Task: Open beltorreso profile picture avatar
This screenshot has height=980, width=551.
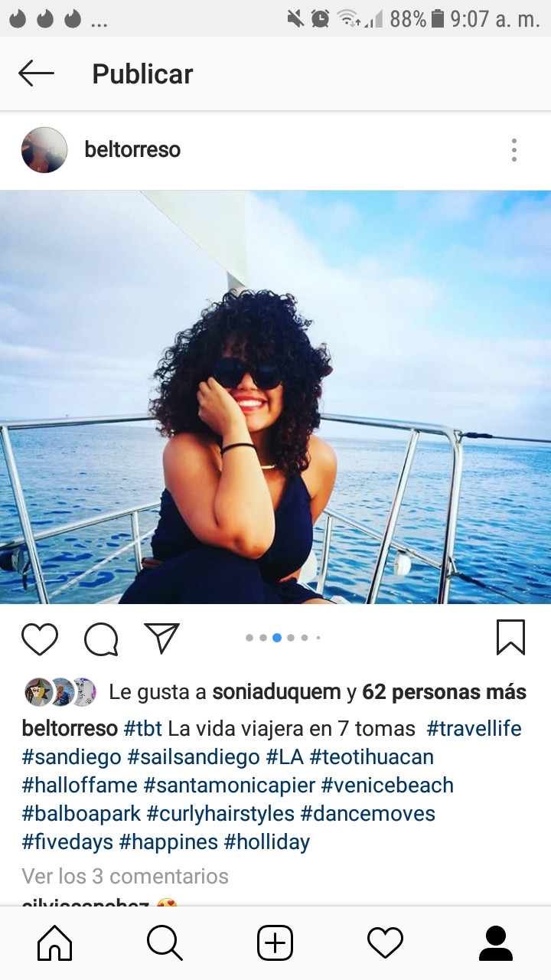Action: pyautogui.click(x=44, y=150)
